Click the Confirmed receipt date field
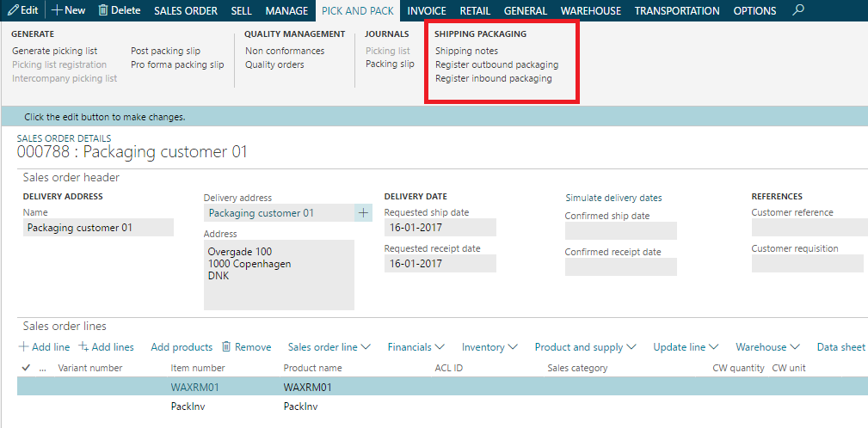This screenshot has width=868, height=428. 620,266
